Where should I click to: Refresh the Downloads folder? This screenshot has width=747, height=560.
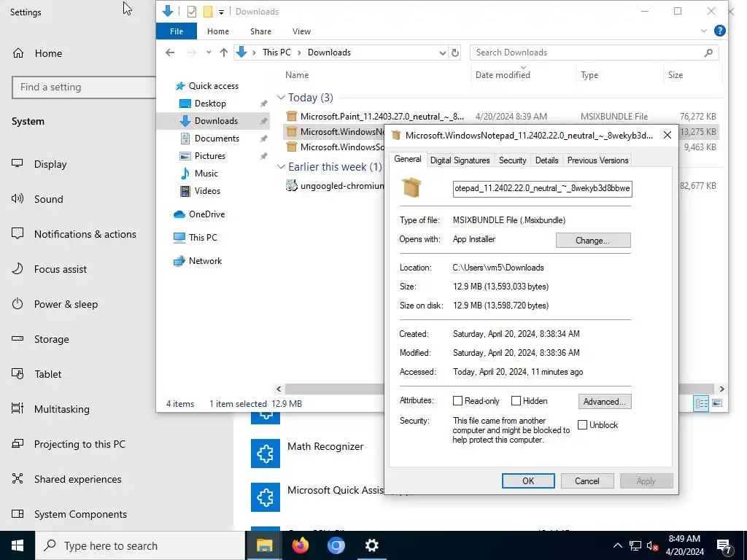[x=455, y=52]
